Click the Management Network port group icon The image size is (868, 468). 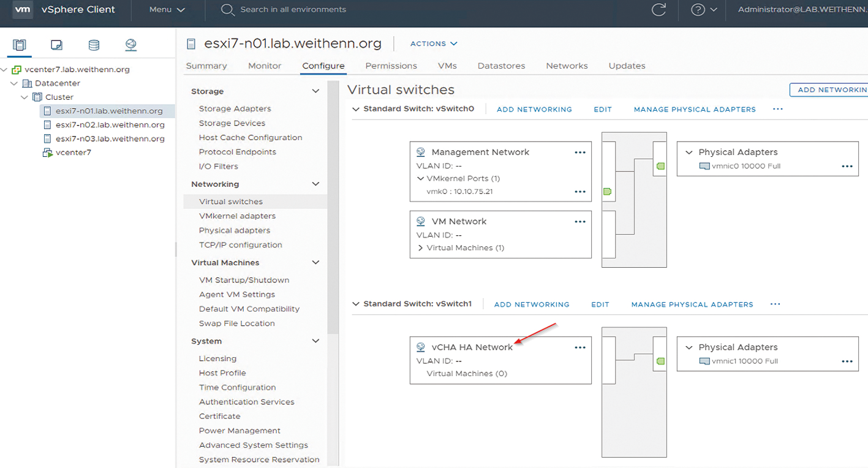coord(421,152)
